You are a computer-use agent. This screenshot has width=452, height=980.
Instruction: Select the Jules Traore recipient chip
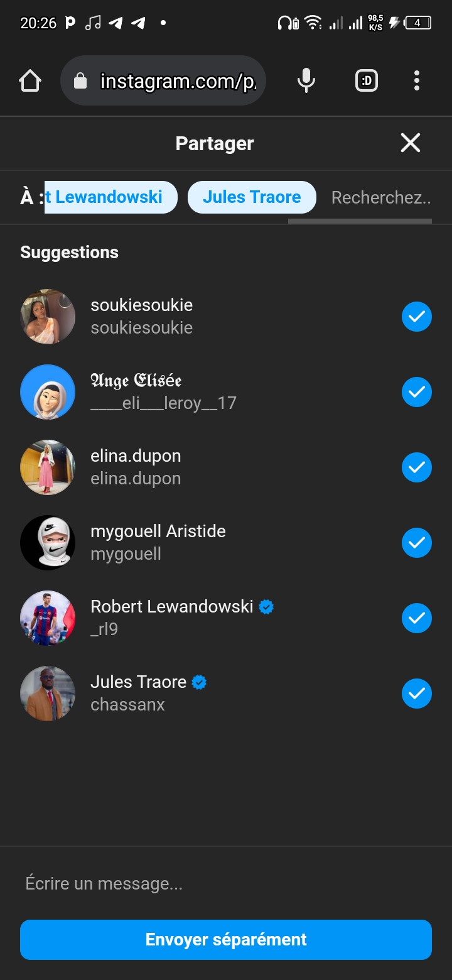point(252,197)
